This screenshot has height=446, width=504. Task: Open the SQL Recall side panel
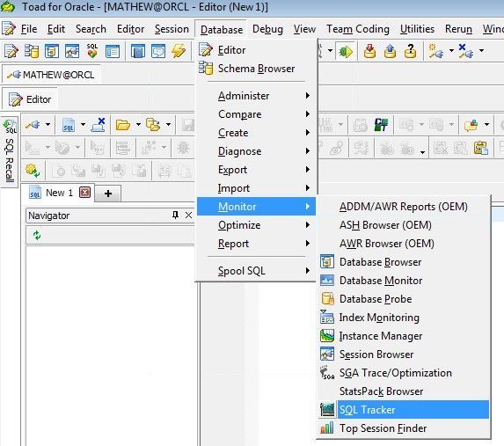click(10, 151)
